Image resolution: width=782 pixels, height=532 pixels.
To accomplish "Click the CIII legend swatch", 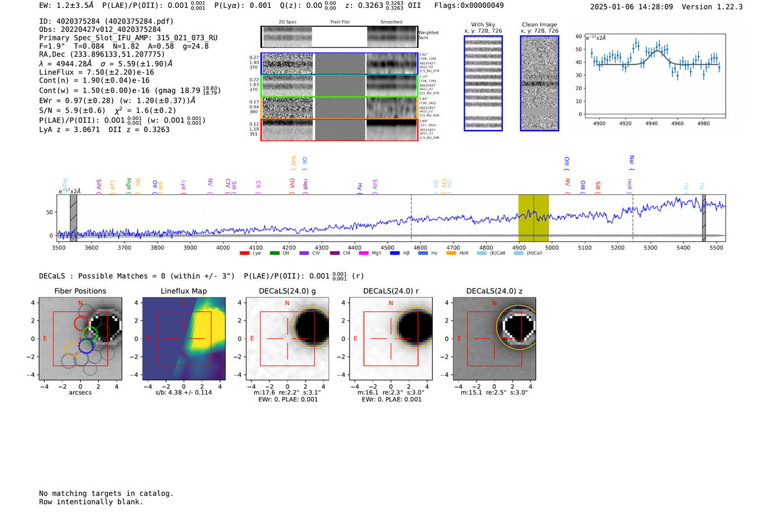I will coord(335,253).
